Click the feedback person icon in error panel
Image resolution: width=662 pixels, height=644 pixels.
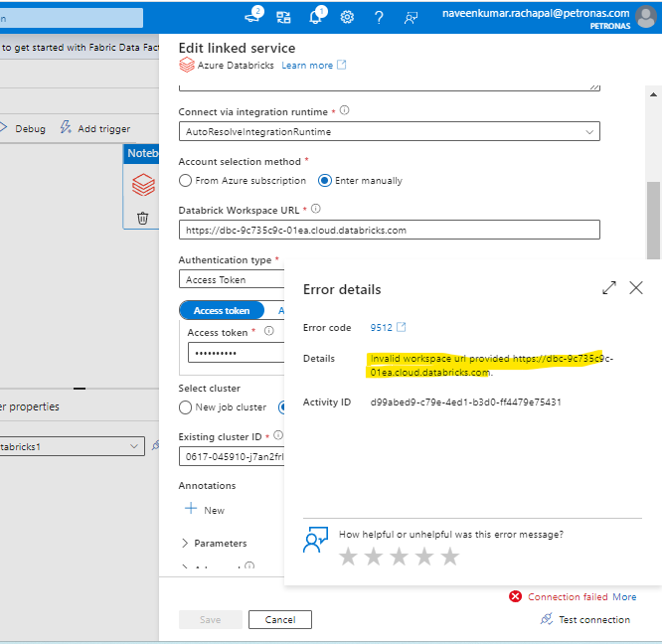(315, 539)
